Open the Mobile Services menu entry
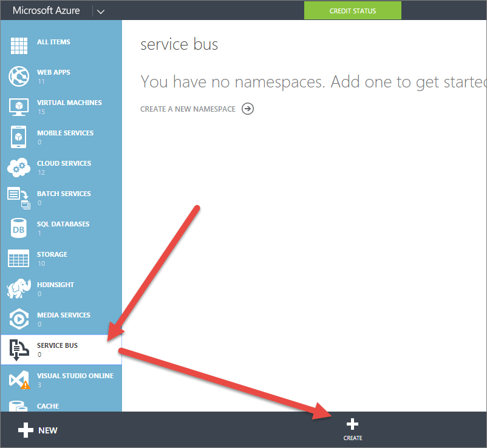This screenshot has width=487, height=448. click(61, 137)
